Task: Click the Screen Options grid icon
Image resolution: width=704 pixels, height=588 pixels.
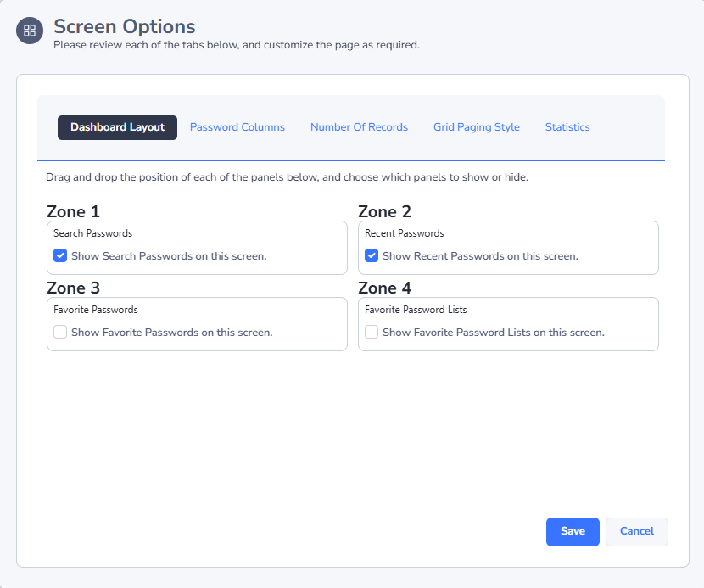Action: point(28,31)
